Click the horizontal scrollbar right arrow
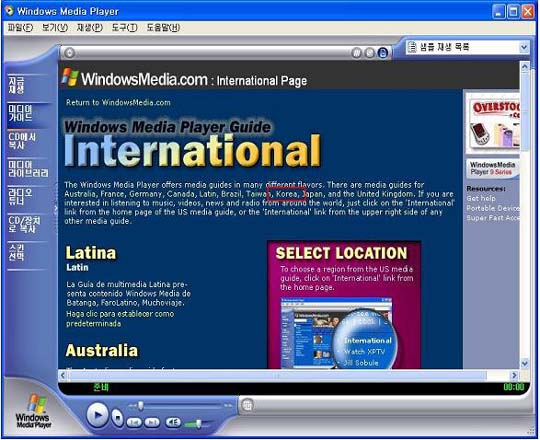 (514, 375)
